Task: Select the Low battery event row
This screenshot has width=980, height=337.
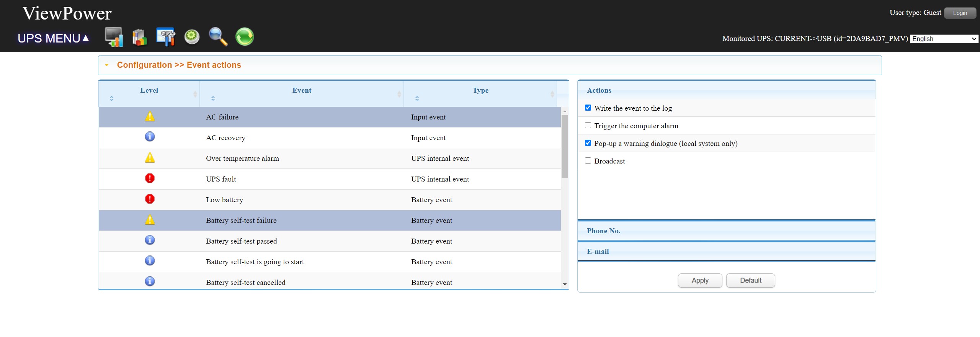Action: (x=329, y=200)
